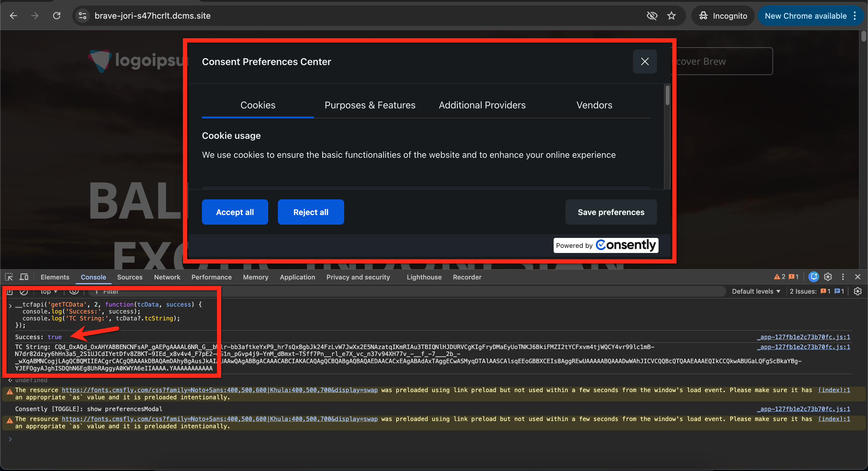The width and height of the screenshot is (868, 471).
Task: Click the Accept all button
Action: 235,212
